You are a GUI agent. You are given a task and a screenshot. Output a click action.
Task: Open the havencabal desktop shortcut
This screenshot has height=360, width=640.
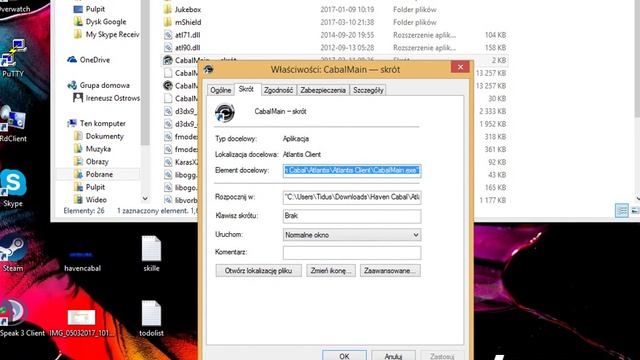(82, 260)
